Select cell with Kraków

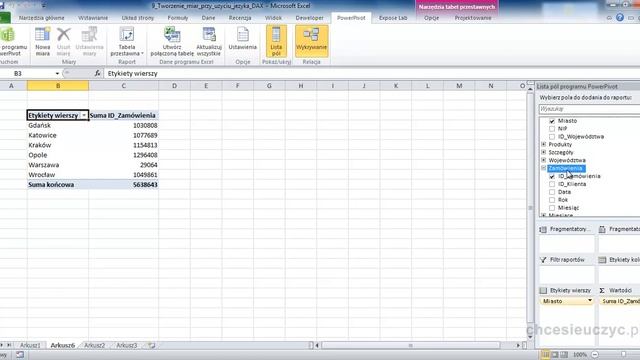(x=58, y=145)
